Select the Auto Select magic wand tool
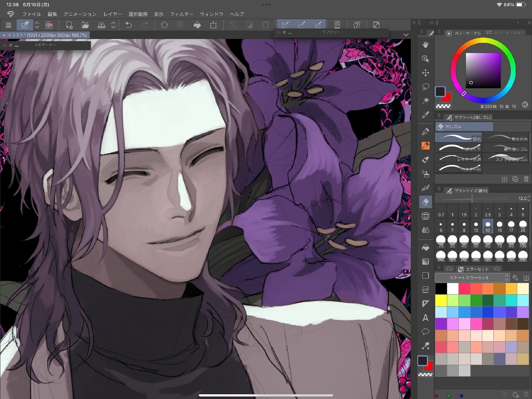This screenshot has height=399, width=532. click(426, 101)
